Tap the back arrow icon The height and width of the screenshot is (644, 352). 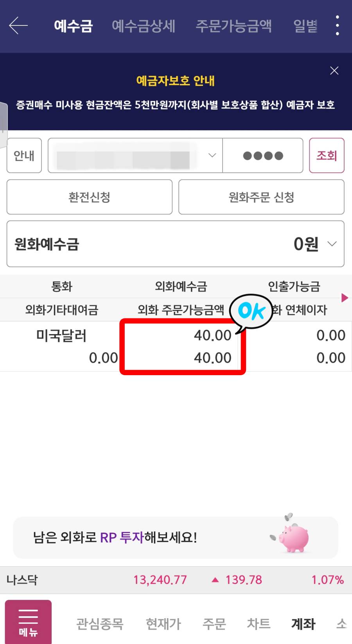pos(18,26)
